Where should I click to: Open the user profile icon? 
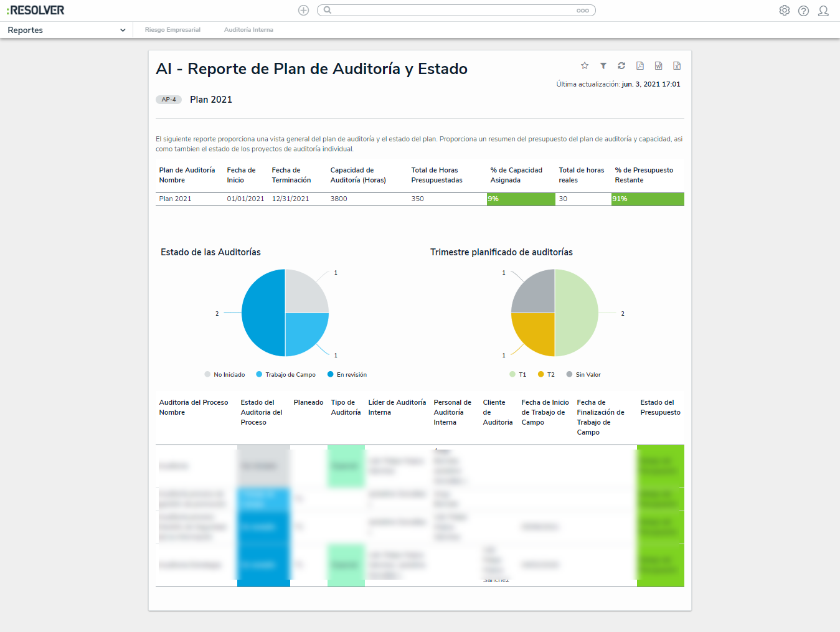(823, 11)
